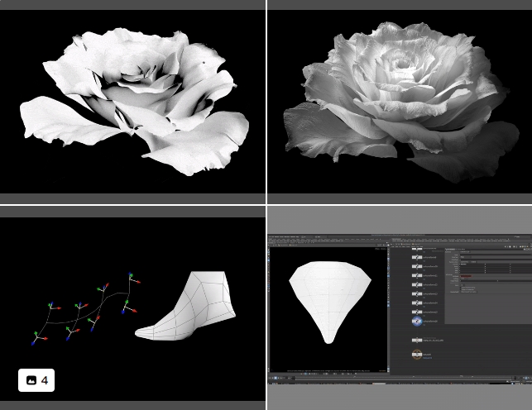
Task: Open the Houdini screenshot with single petal
Action: [400, 308]
